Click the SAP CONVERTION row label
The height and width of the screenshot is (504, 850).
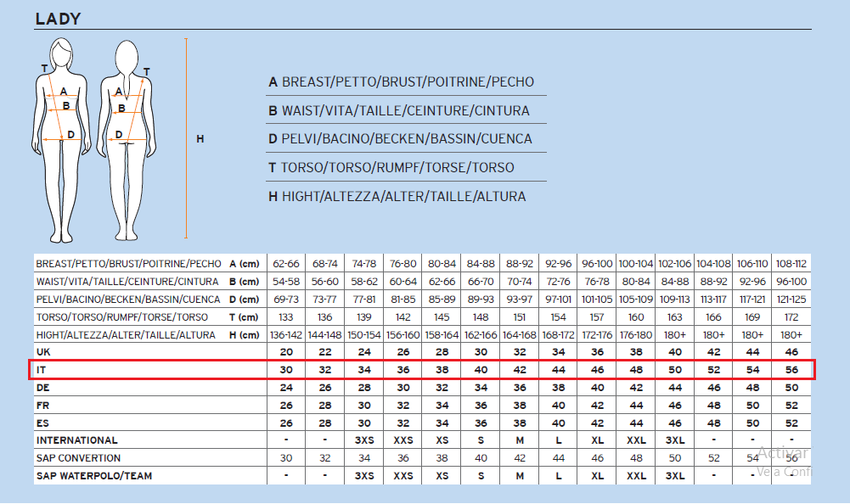[77, 458]
